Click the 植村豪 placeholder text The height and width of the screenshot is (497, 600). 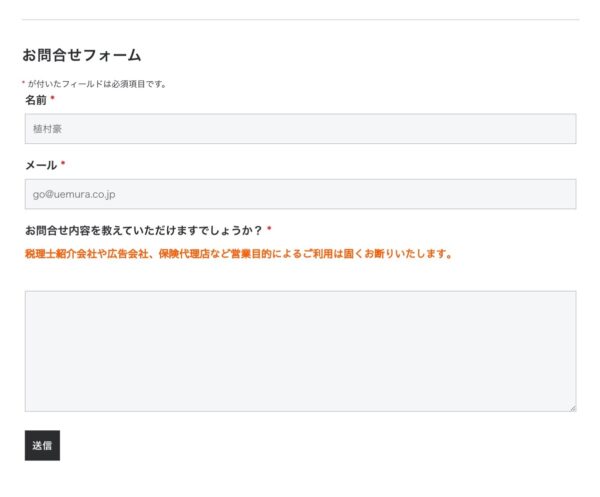[x=47, y=129]
